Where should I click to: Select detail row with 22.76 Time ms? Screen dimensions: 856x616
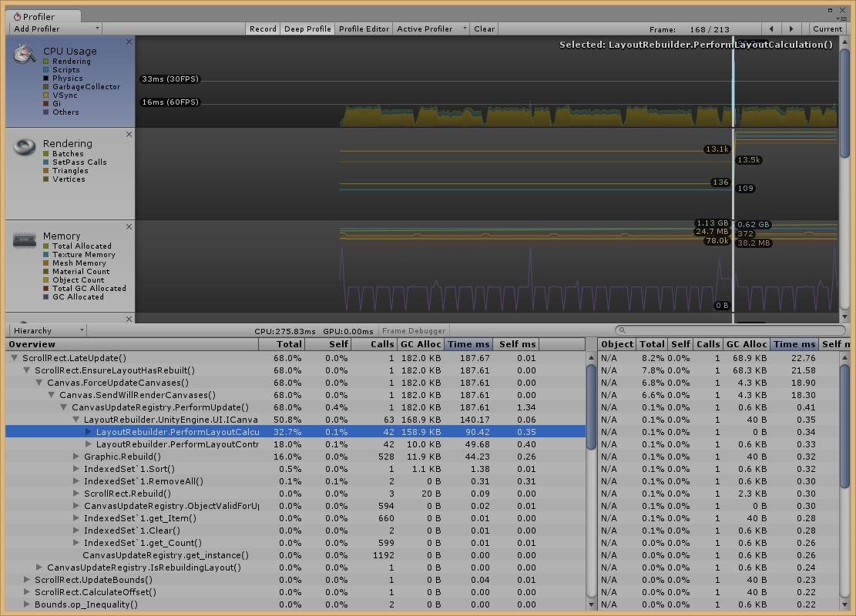click(x=718, y=358)
